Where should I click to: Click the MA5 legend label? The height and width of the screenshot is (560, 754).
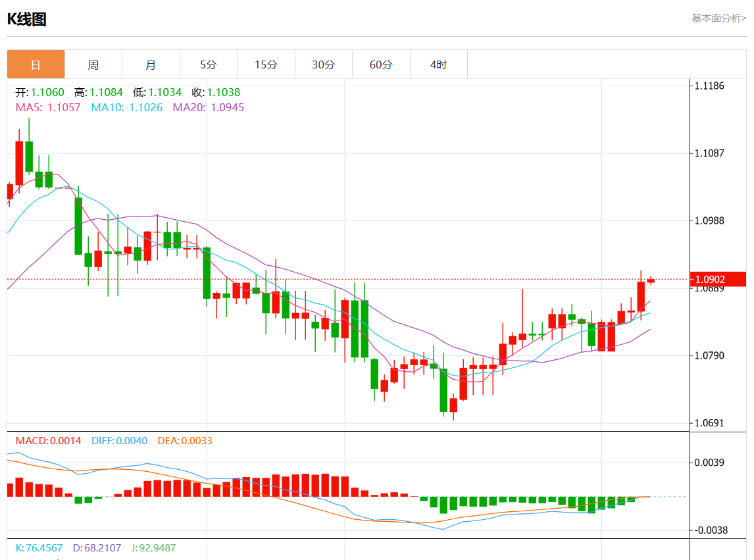(48, 107)
